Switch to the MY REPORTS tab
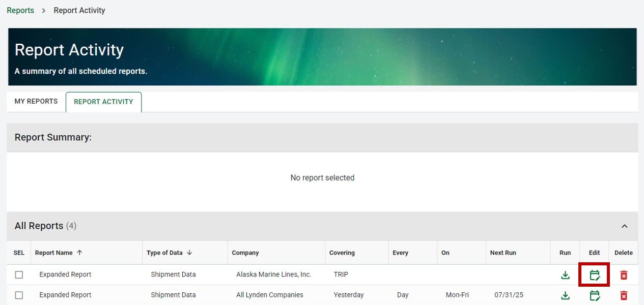 click(36, 101)
